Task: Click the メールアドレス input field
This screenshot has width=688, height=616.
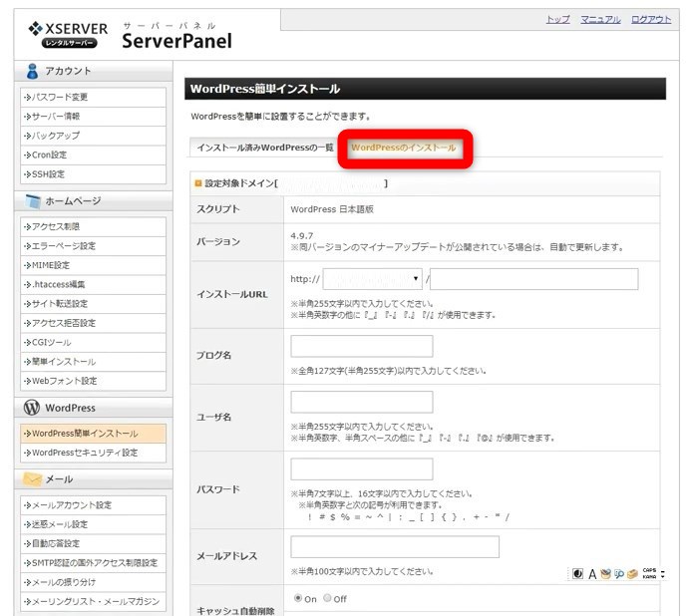Action: tap(394, 546)
